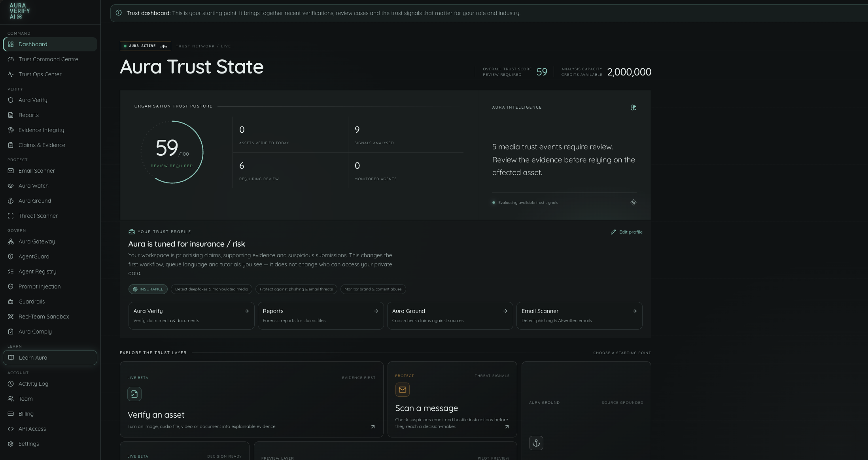Select the INSURANCE profile chip
The image size is (868, 460).
(x=148, y=289)
